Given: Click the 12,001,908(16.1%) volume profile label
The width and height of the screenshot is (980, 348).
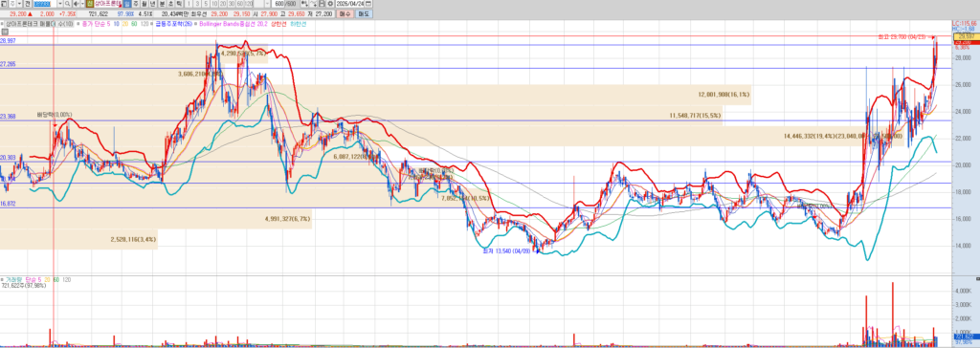Looking at the screenshot, I should [x=724, y=95].
